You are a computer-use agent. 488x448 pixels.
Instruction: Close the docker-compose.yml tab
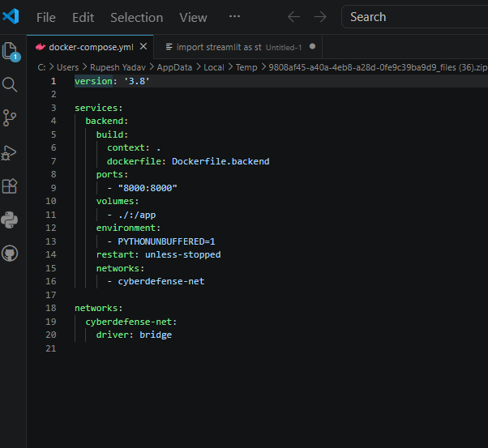(143, 47)
